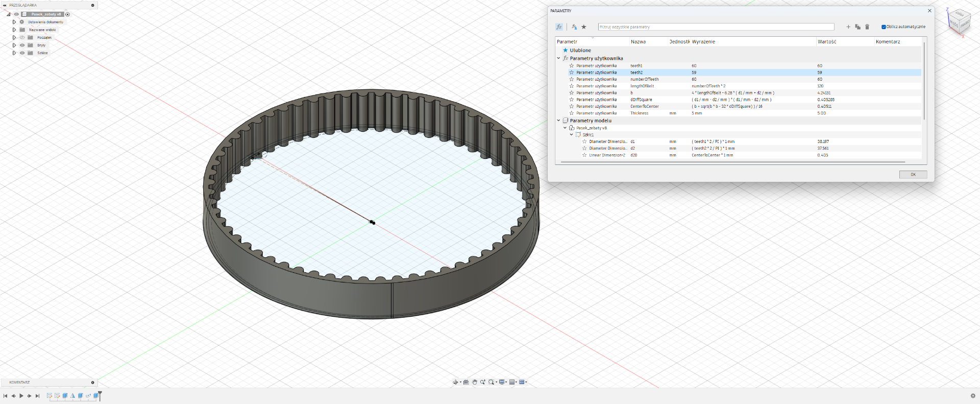Show the hidden Początek folder
This screenshot has width=980, height=404.
(22, 37)
